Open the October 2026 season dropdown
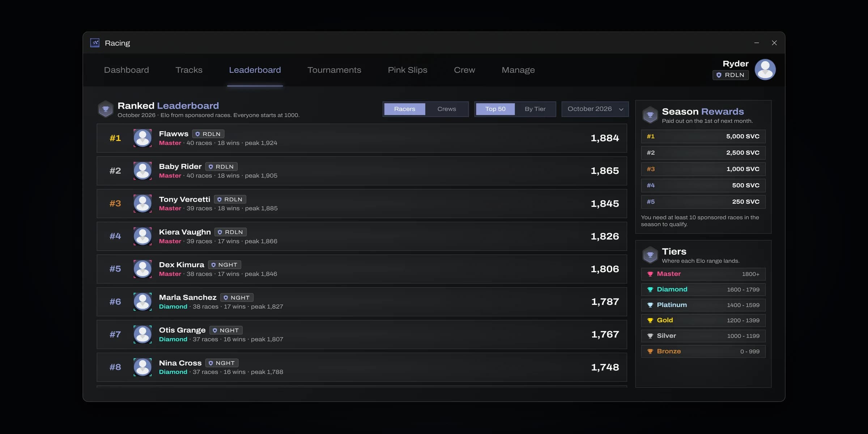The height and width of the screenshot is (434, 868). click(595, 109)
